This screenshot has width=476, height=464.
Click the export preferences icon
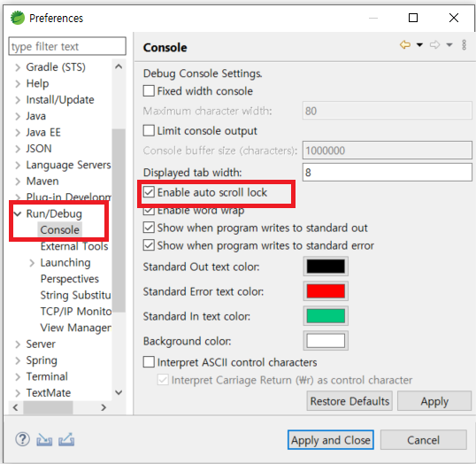pos(66,439)
